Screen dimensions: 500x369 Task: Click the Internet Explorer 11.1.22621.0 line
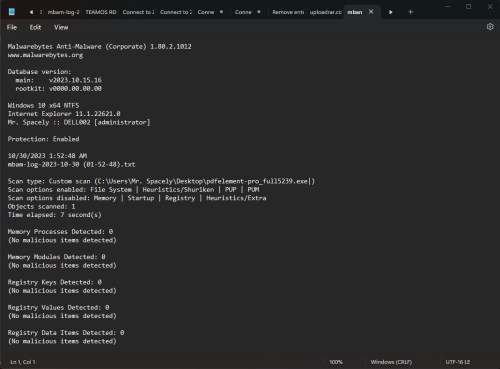pyautogui.click(x=64, y=114)
